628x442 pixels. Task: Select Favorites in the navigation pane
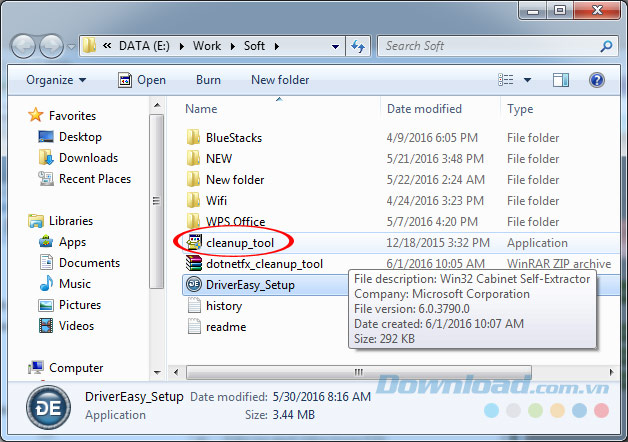tap(62, 115)
